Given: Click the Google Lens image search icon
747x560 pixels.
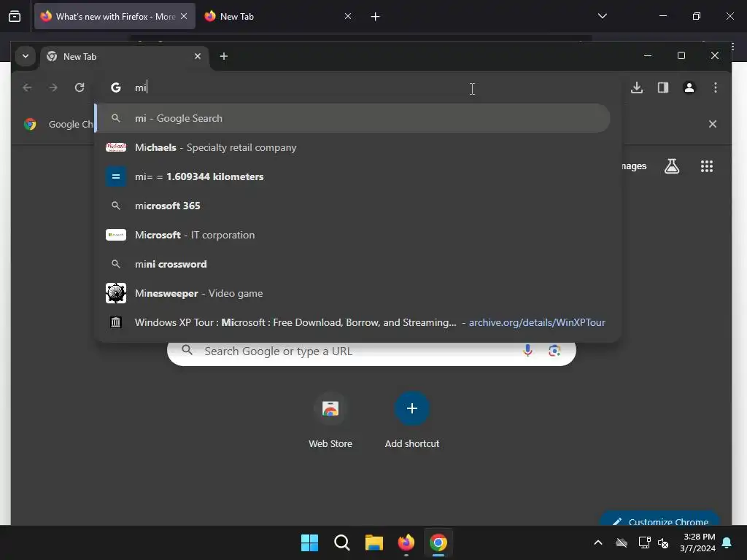Looking at the screenshot, I should pyautogui.click(x=554, y=351).
